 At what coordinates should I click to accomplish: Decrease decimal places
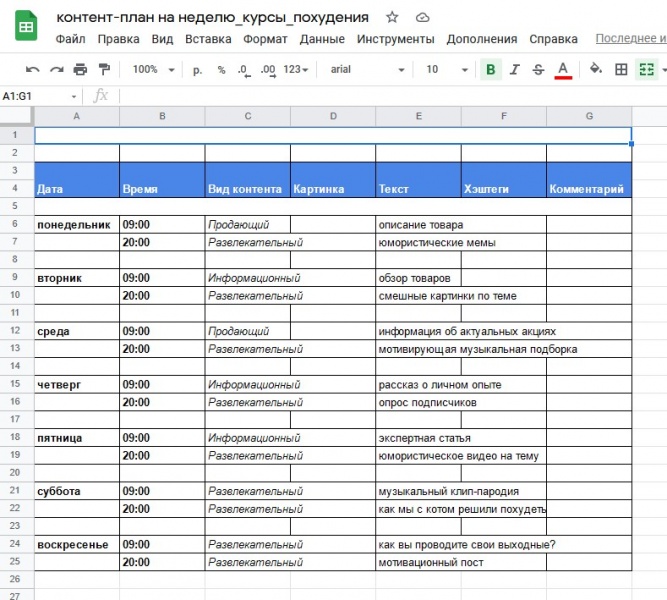click(244, 70)
